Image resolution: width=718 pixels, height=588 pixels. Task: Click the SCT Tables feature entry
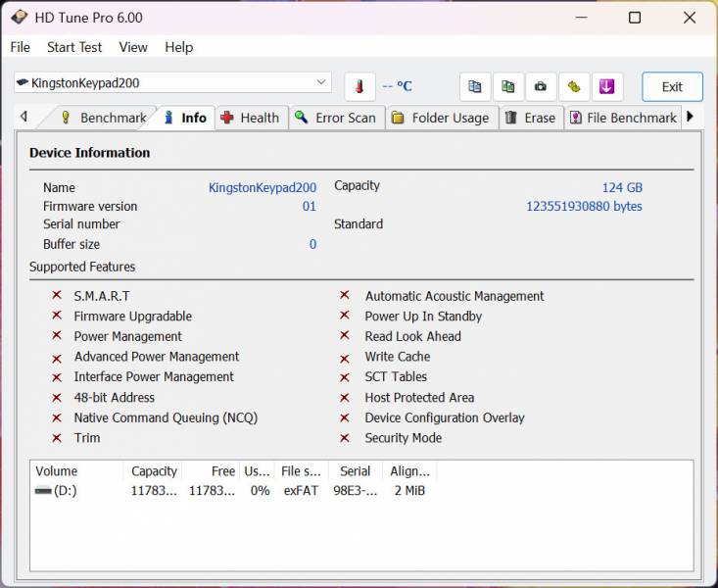click(396, 376)
